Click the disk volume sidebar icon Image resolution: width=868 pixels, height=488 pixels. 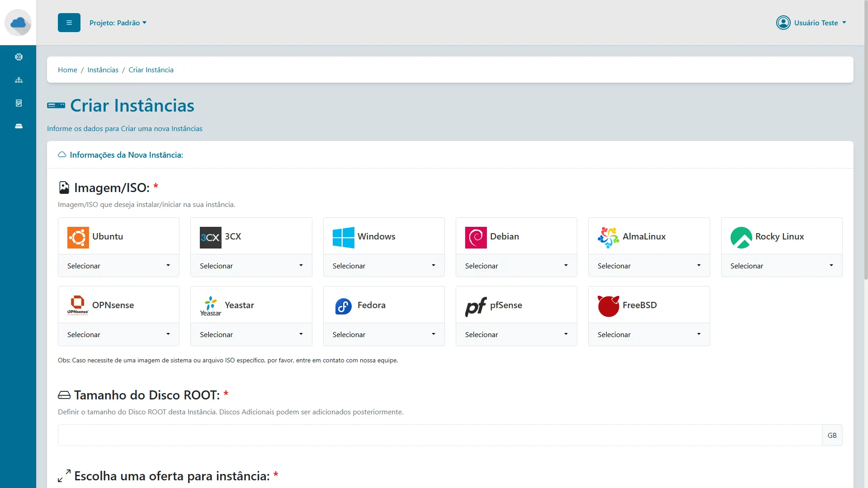tap(19, 103)
